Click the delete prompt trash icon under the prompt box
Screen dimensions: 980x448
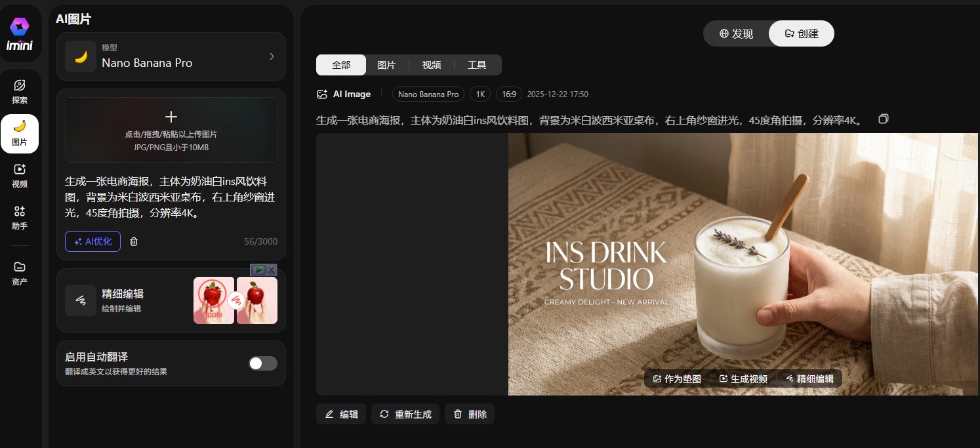point(133,241)
